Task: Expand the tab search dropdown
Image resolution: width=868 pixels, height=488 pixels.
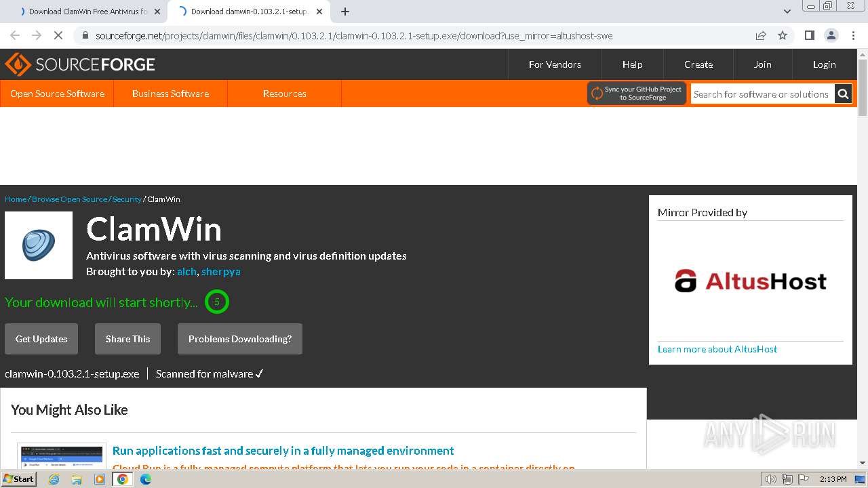Action: tap(787, 12)
